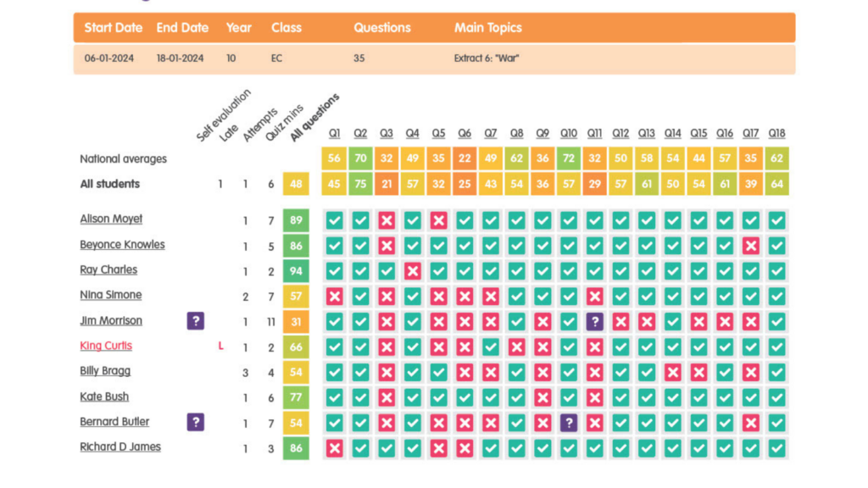Open Alison Moyet's student profile
The width and height of the screenshot is (868, 488).
tap(110, 219)
